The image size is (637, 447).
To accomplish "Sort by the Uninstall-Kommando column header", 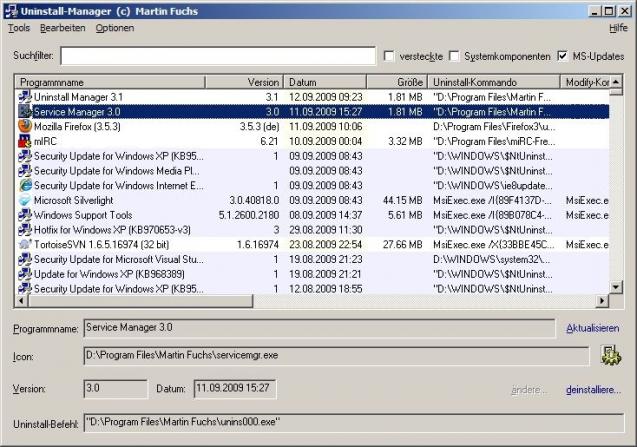I will (x=494, y=82).
